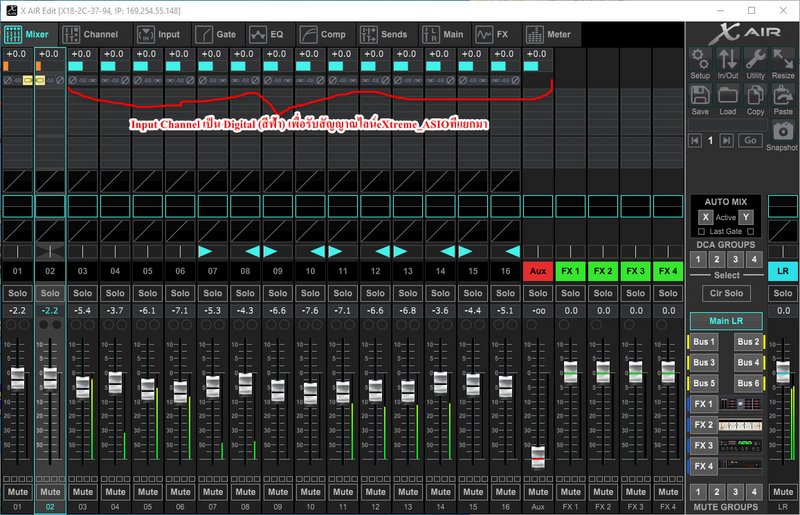Open FX 2 effect thumbnail
800x515 pixels.
tap(740, 425)
